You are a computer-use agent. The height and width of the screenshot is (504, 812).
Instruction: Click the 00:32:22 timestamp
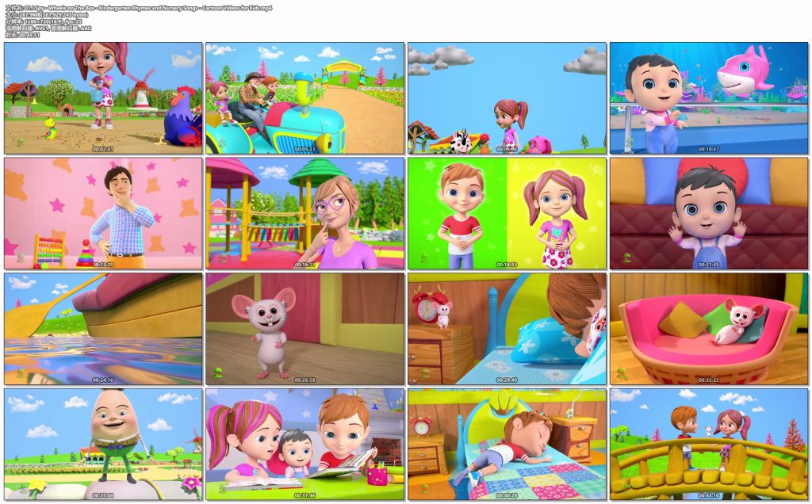tap(708, 380)
